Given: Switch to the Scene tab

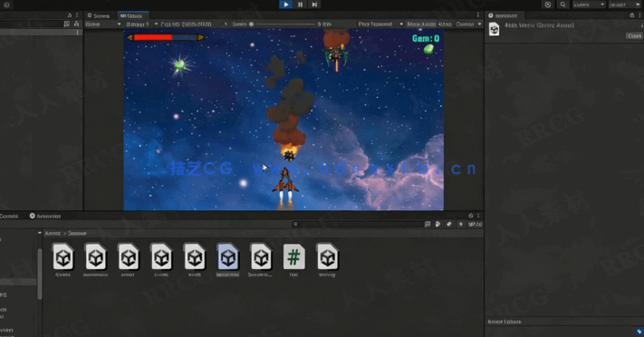Looking at the screenshot, I should coord(99,15).
